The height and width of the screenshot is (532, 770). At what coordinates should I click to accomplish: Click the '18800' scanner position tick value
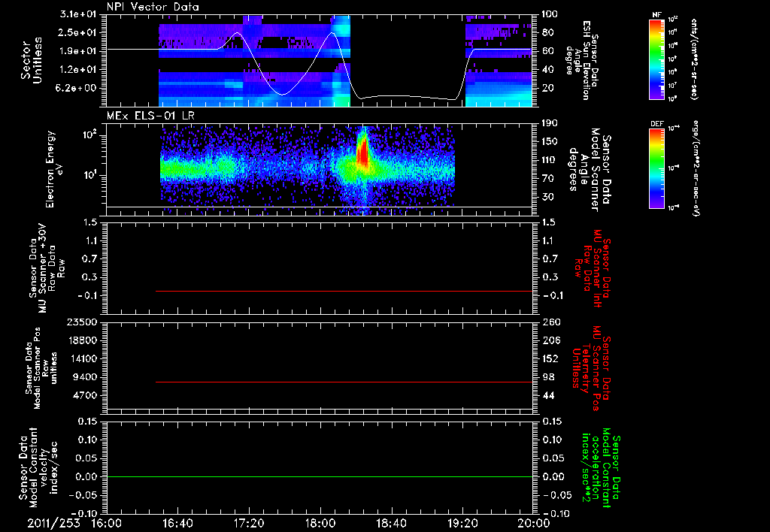[82, 340]
